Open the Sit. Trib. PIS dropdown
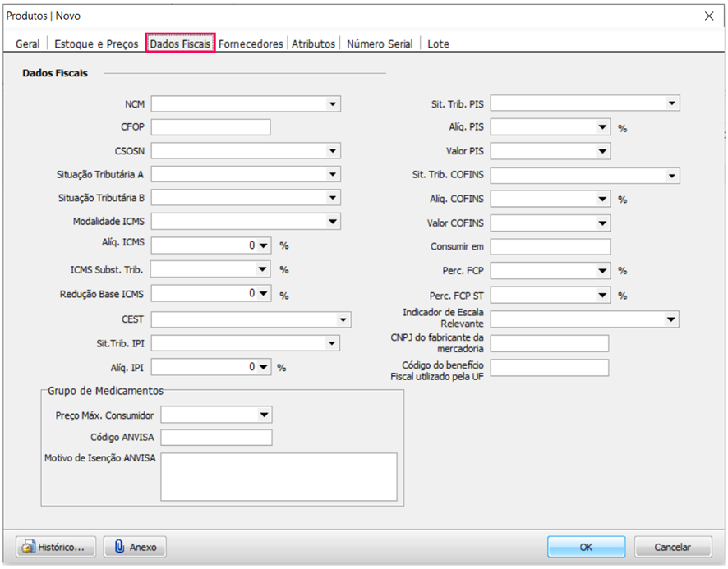728x569 pixels. pyautogui.click(x=672, y=103)
